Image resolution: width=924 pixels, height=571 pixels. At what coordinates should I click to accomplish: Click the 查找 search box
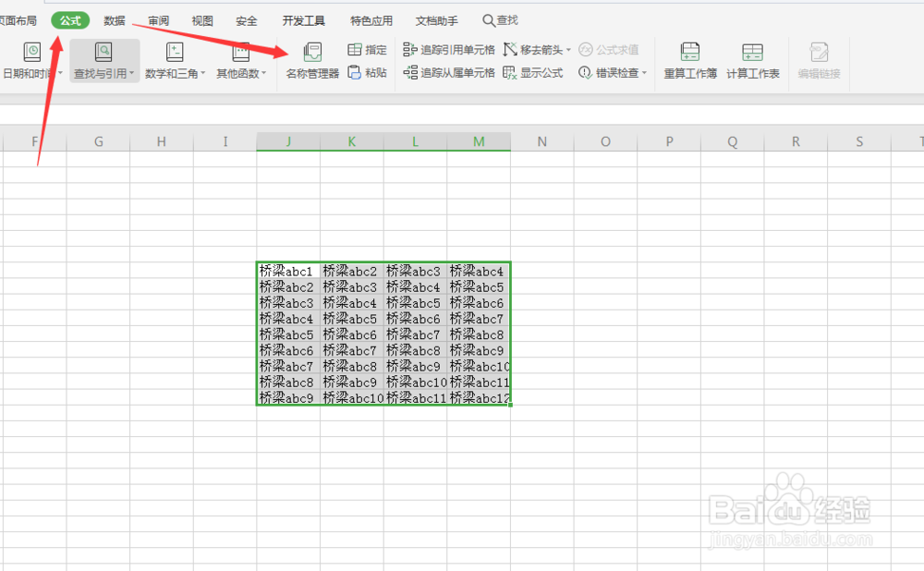coord(500,20)
